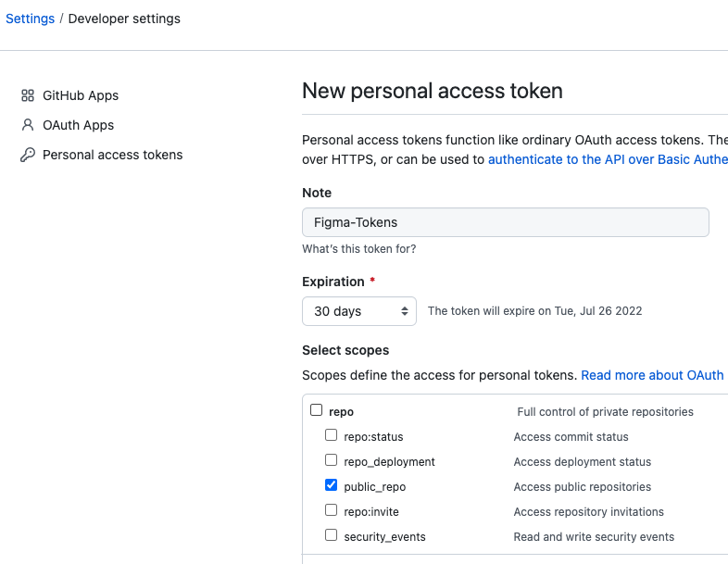Open OAuth Apps sidebar item
The width and height of the screenshot is (728, 564).
[x=68, y=125]
